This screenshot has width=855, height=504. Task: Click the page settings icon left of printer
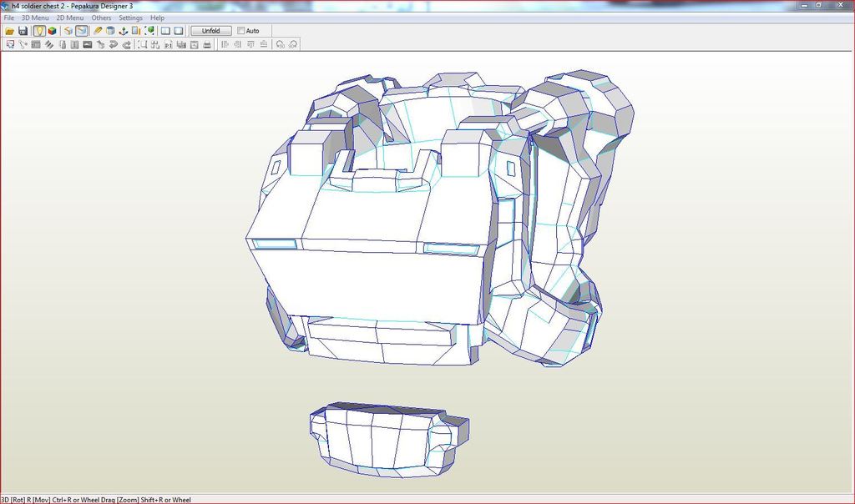[x=194, y=45]
